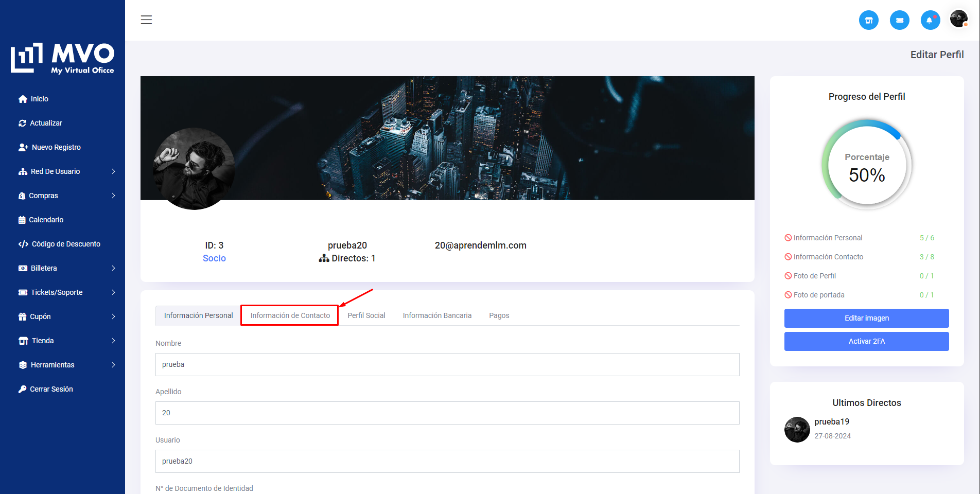980x494 pixels.
Task: Go to Inicio via the home icon
Action: (23, 99)
